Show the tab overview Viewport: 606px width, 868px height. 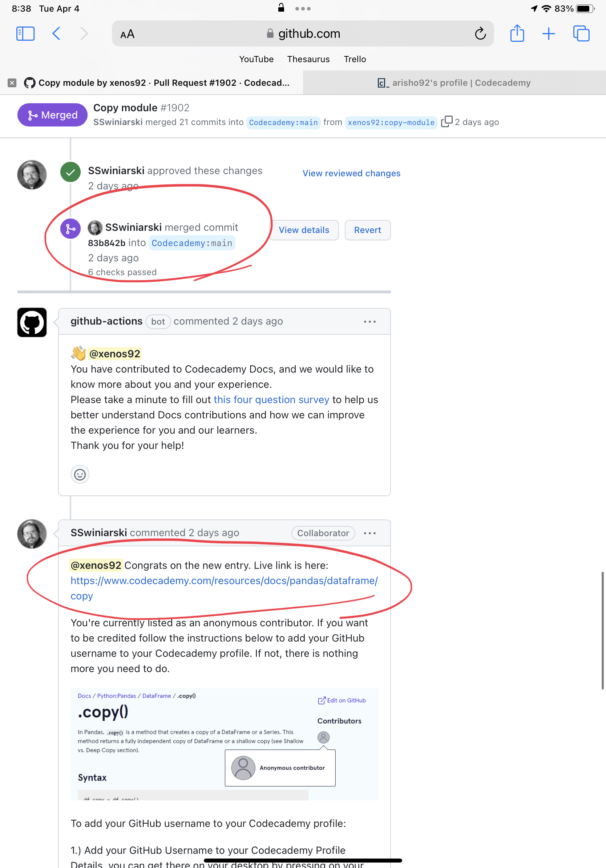pyautogui.click(x=581, y=33)
